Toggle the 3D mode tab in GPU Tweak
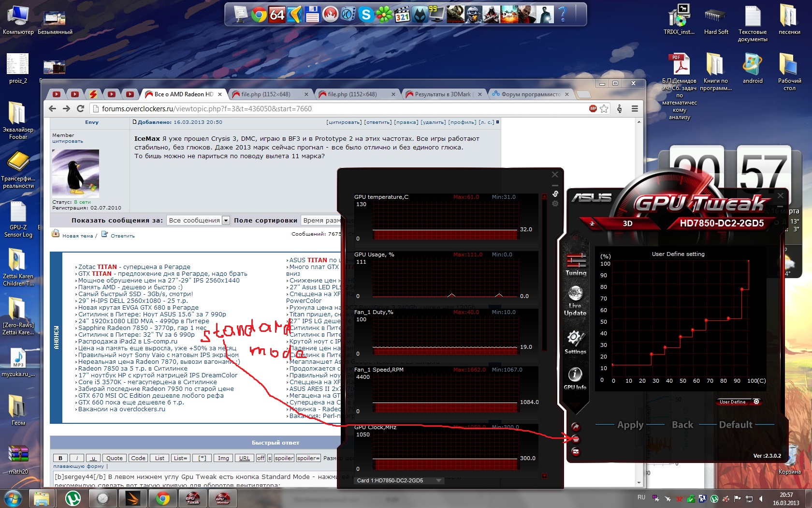Screen dimensions: 812x508 [x=628, y=224]
